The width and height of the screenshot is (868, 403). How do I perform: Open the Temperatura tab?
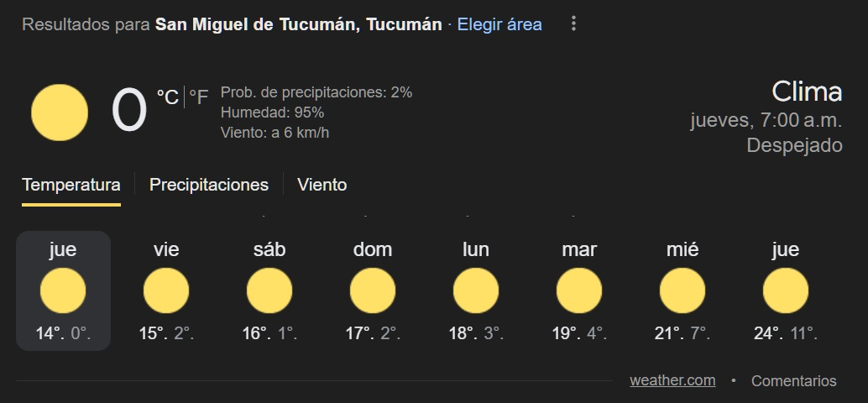pyautogui.click(x=71, y=185)
